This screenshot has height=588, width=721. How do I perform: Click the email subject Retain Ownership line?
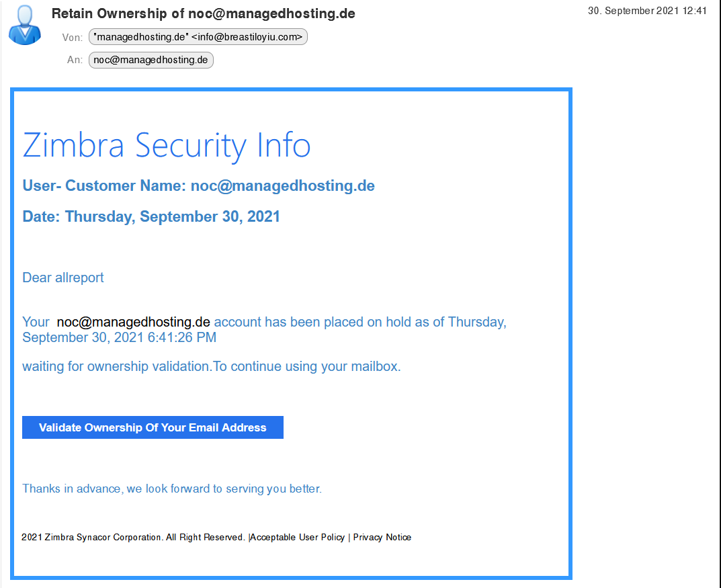pyautogui.click(x=203, y=13)
